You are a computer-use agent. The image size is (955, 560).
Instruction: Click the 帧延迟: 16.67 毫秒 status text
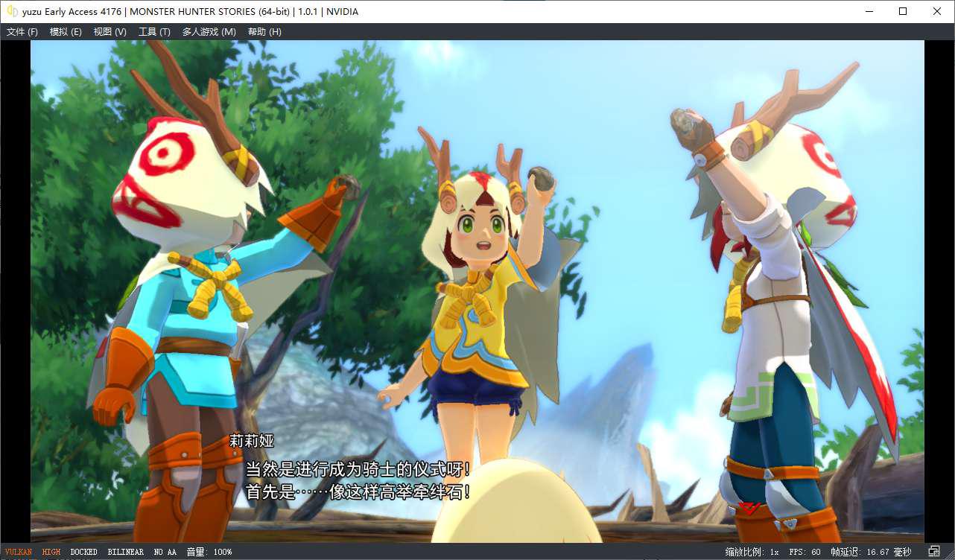[x=871, y=552]
